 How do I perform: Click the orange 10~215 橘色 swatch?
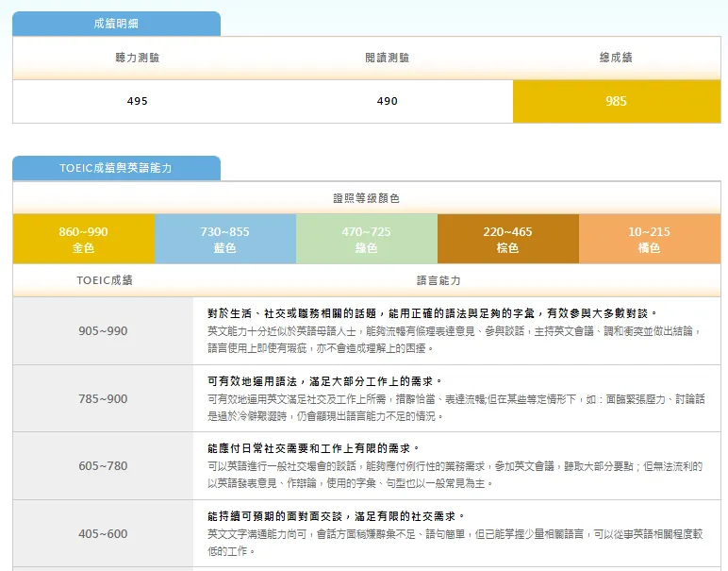pos(650,239)
